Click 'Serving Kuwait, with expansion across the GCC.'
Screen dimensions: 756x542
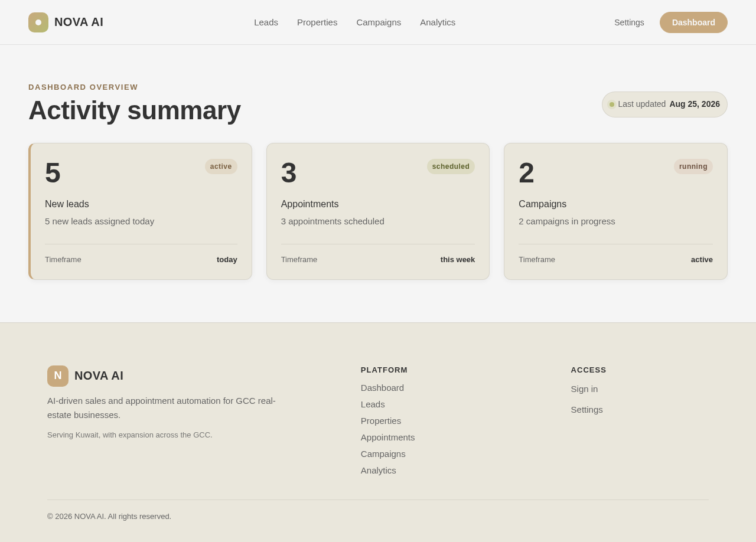click(x=130, y=435)
